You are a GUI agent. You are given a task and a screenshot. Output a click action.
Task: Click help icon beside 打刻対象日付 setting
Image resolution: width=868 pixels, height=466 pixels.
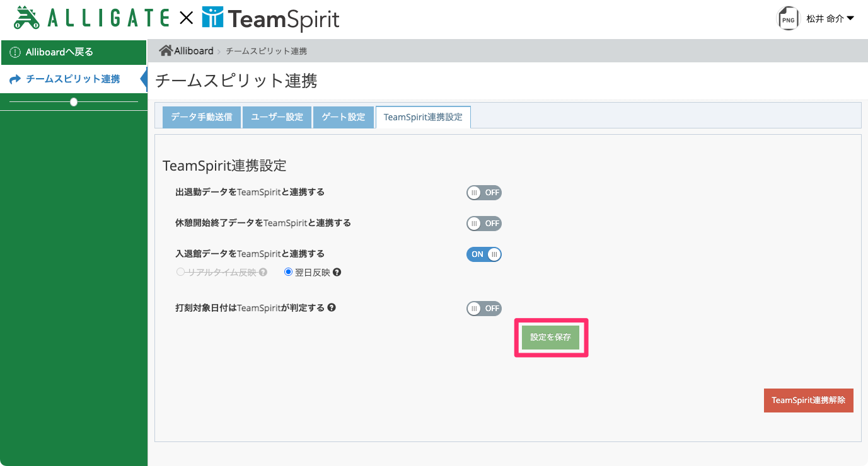click(332, 308)
